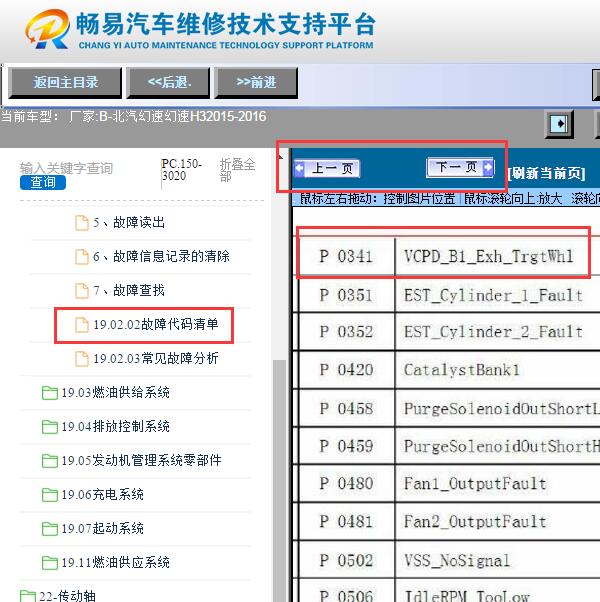Click fault code cell P 0459
The height and width of the screenshot is (602, 600).
346,446
